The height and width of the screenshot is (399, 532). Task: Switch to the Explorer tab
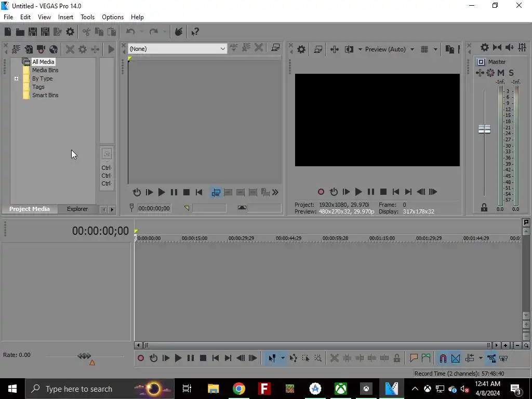tap(77, 209)
